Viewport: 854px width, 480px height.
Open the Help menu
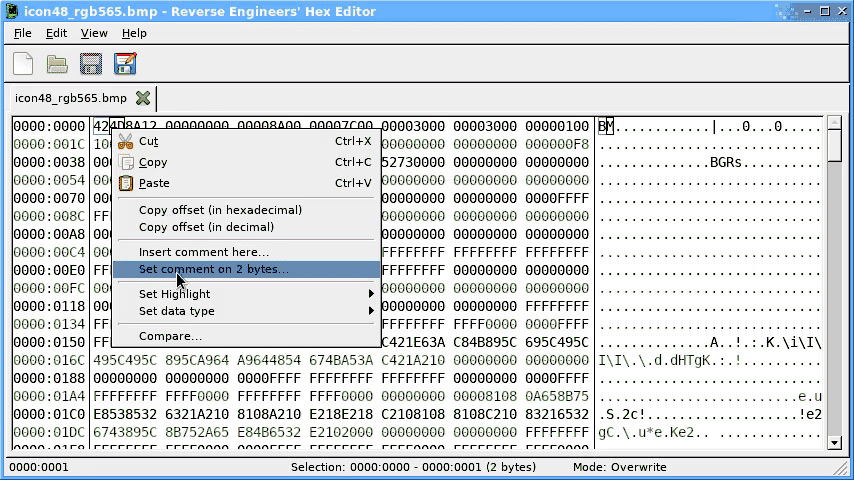pos(134,33)
